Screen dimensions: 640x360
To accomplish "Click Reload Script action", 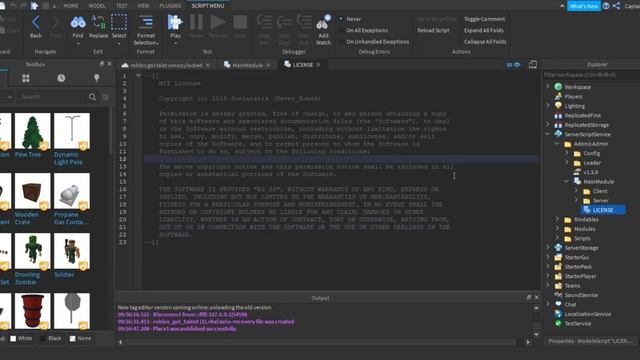I will (433, 30).
